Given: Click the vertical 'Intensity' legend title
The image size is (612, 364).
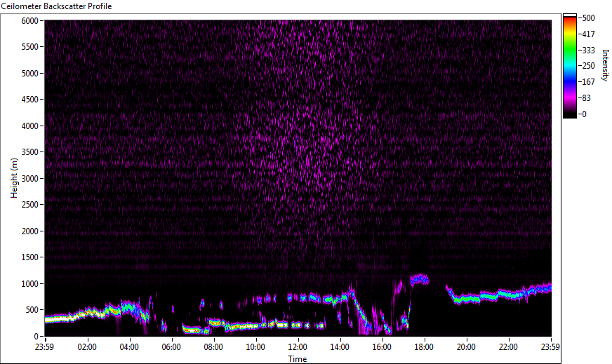Looking at the screenshot, I should (x=604, y=65).
